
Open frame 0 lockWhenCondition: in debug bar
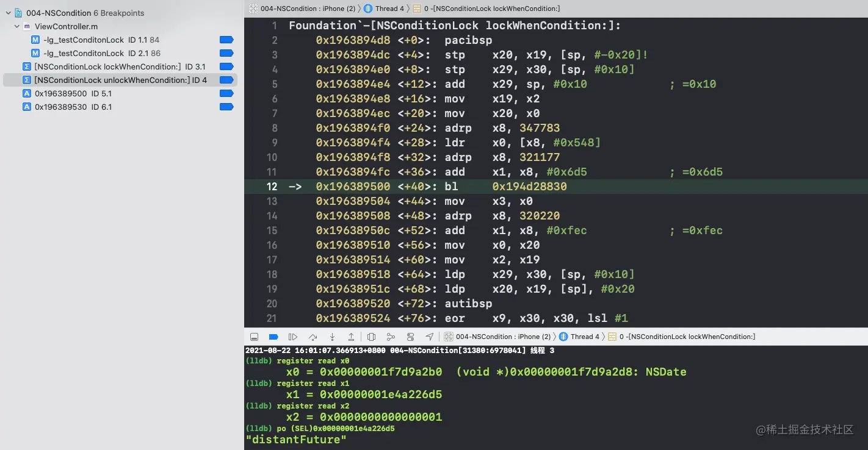tap(682, 337)
